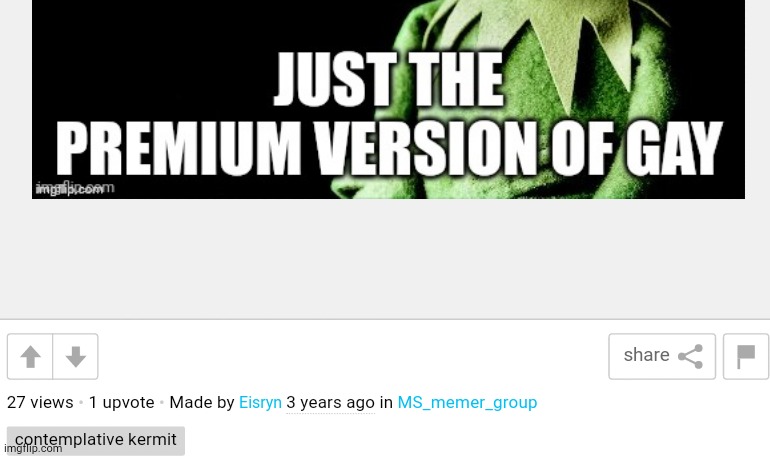The image size is (770, 457).
Task: Click the share button label
Action: coord(646,355)
